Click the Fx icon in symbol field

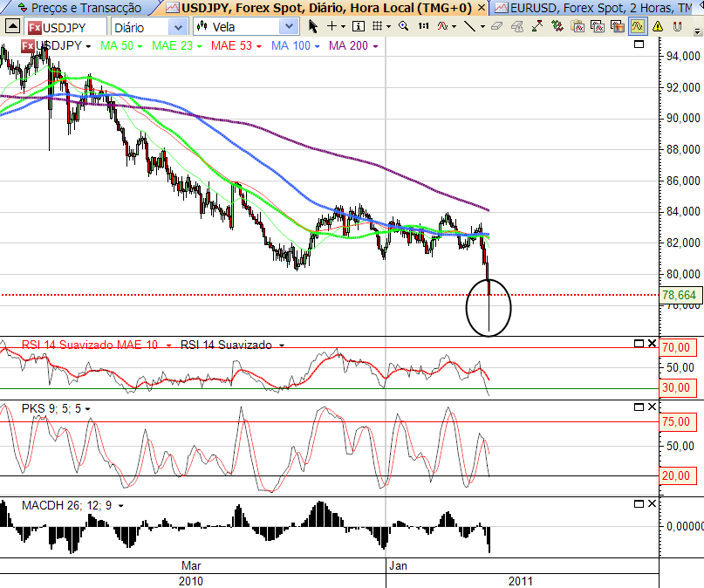35,28
